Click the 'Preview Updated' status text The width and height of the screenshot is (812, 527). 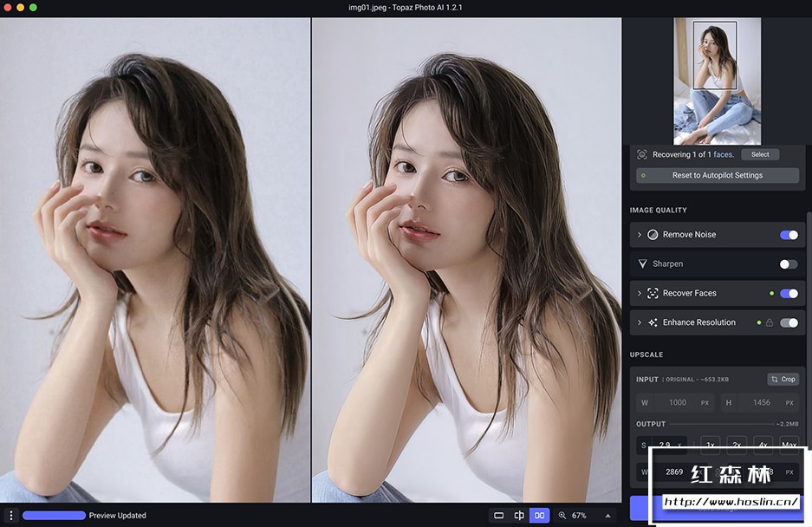pos(118,516)
